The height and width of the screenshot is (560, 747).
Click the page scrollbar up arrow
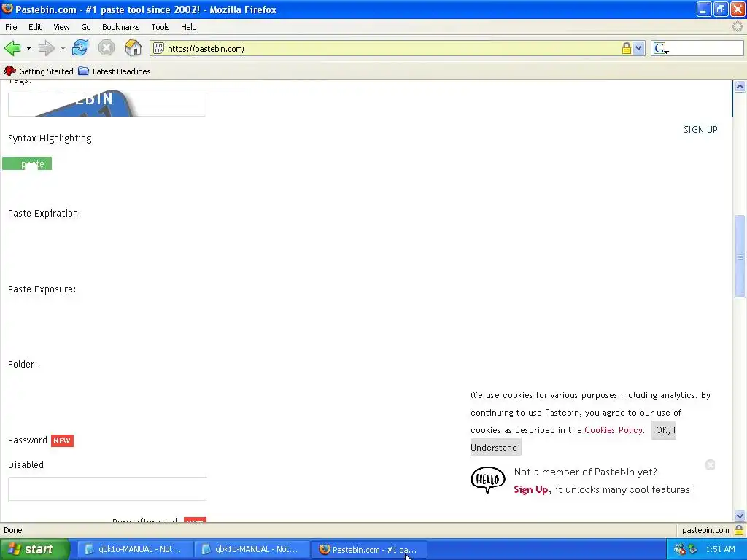pos(740,86)
